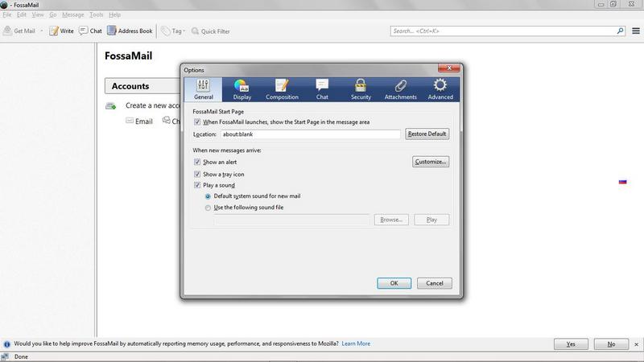The width and height of the screenshot is (644, 362).
Task: Switch to the Display options tab
Action: point(242,89)
